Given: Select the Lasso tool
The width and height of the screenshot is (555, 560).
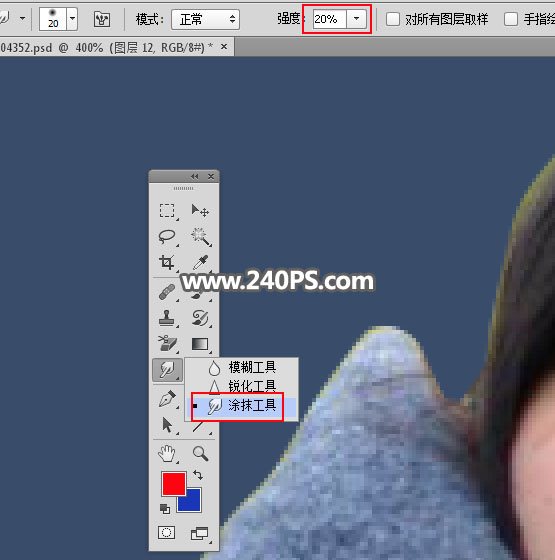Looking at the screenshot, I should tap(167, 236).
